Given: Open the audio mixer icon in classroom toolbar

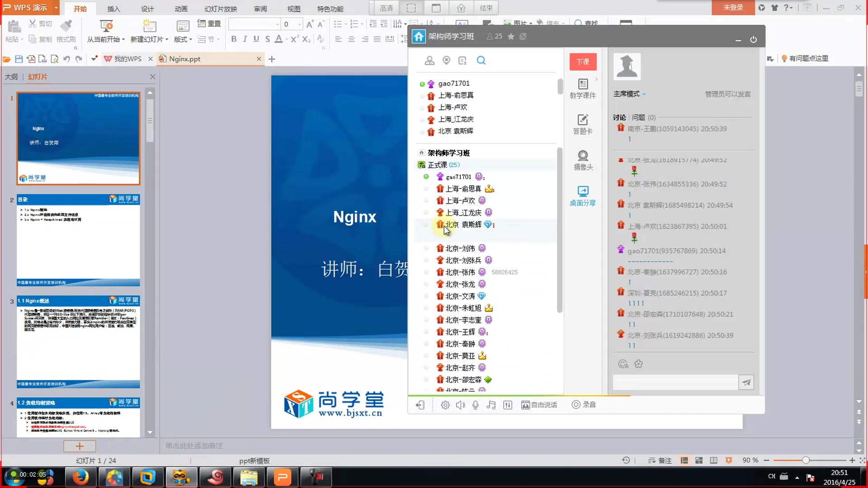Looking at the screenshot, I should pyautogui.click(x=508, y=405).
